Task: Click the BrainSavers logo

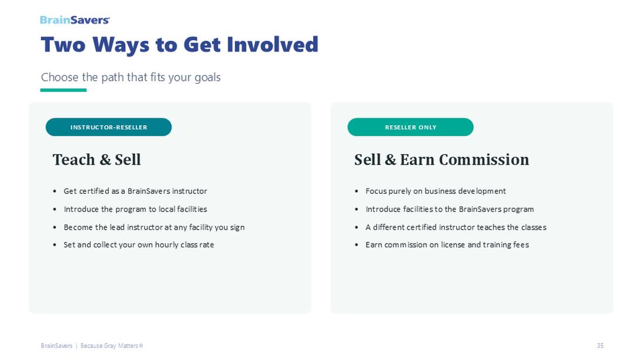Action: click(x=75, y=20)
